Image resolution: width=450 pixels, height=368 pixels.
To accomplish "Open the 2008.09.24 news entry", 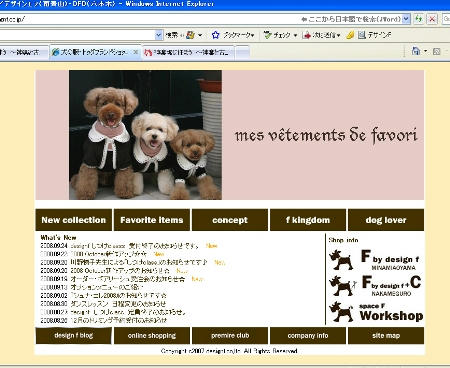I will [135, 246].
